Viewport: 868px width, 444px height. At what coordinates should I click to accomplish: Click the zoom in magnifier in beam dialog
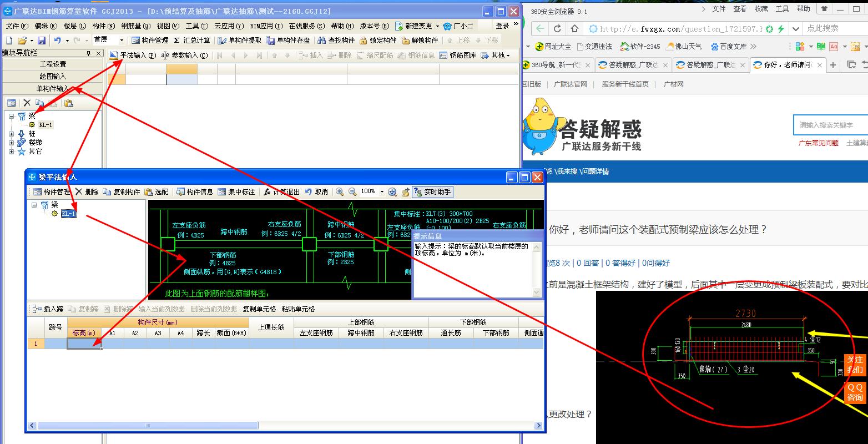pyautogui.click(x=340, y=191)
